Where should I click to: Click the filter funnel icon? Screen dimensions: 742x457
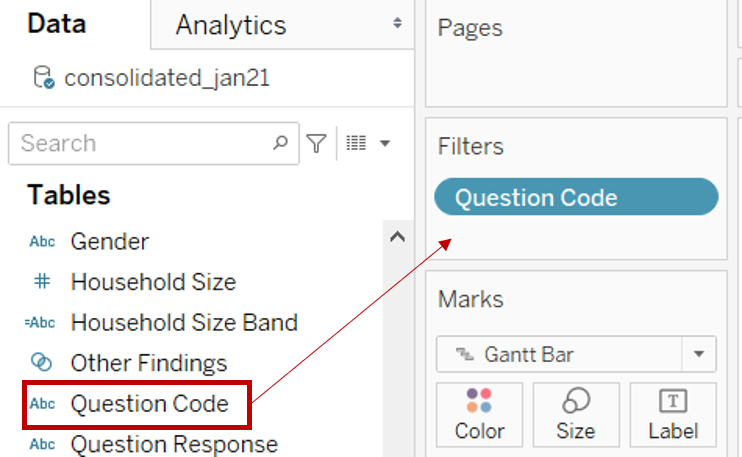pyautogui.click(x=316, y=144)
